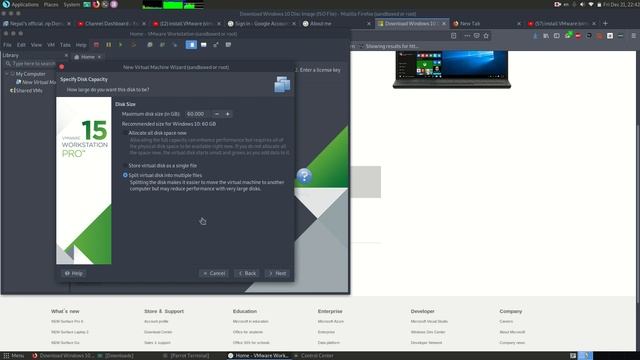Click Windows Dev Center footer link
Viewport: 640px width, 360px height.
(428, 332)
